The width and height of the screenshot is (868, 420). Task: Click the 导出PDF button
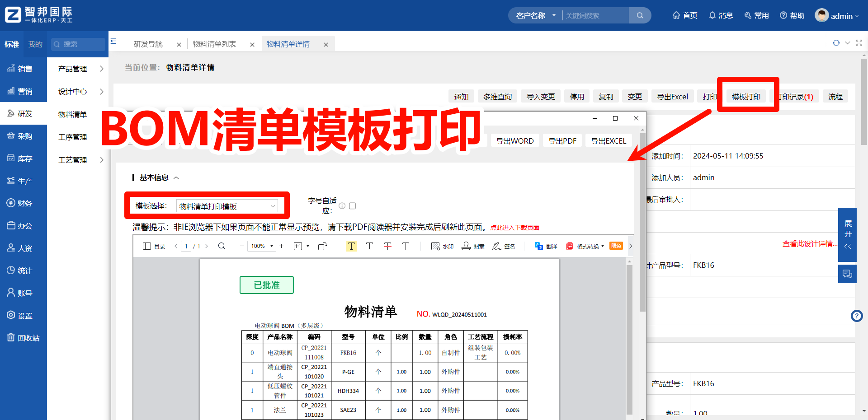point(562,141)
